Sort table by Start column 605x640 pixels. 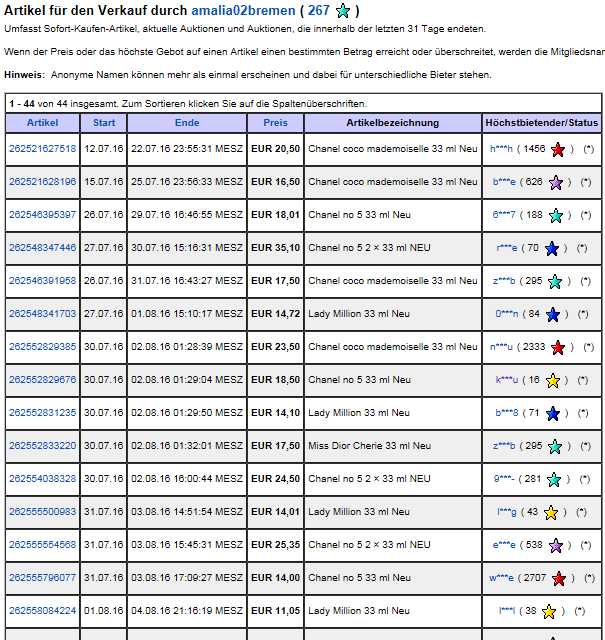(104, 123)
